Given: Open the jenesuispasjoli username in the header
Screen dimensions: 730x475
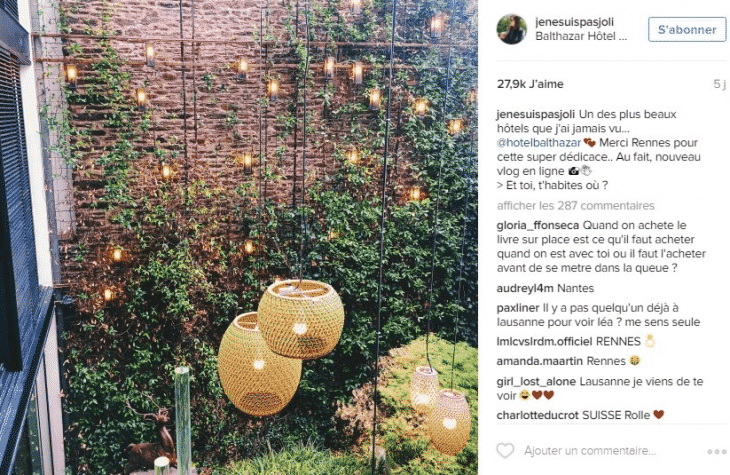Looking at the screenshot, I should tap(575, 22).
